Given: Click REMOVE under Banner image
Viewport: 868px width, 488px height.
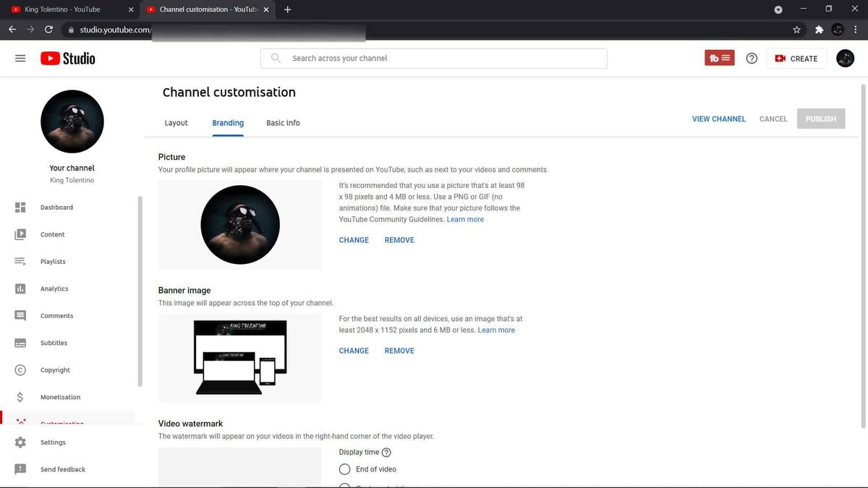Looking at the screenshot, I should point(399,351).
